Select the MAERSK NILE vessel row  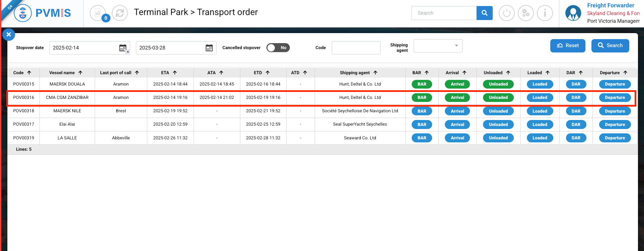(x=67, y=111)
